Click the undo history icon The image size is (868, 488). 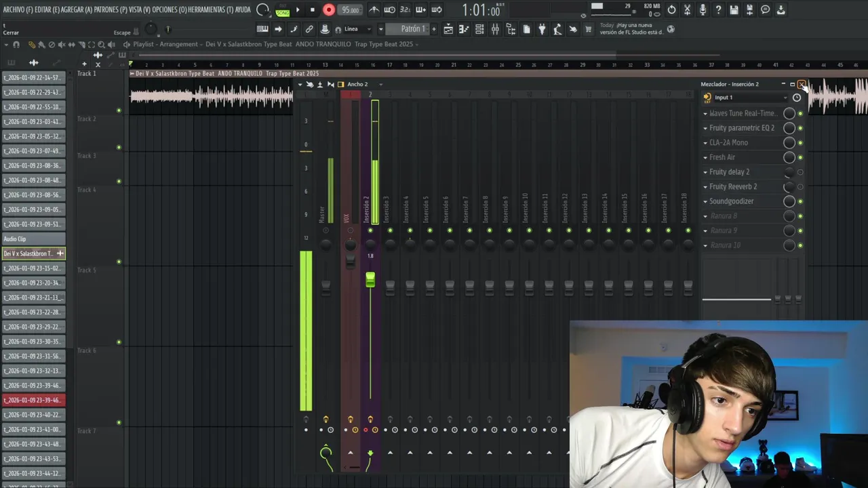point(671,9)
